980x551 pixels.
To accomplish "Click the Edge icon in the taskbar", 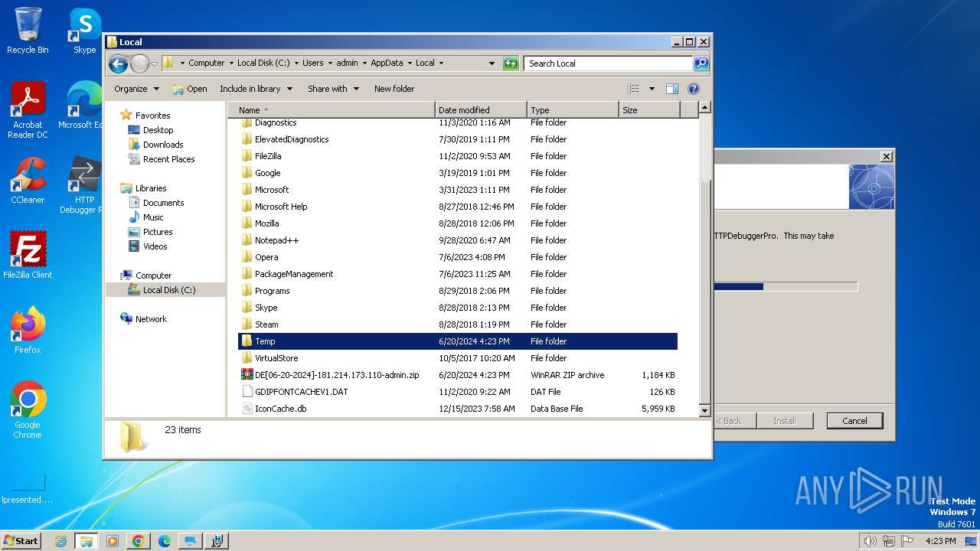I will click(165, 541).
